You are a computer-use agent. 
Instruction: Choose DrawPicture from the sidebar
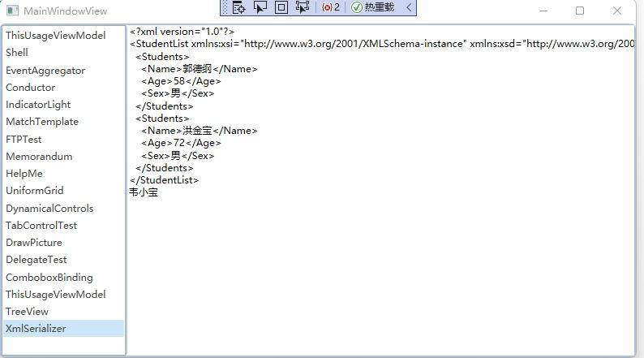(63, 243)
